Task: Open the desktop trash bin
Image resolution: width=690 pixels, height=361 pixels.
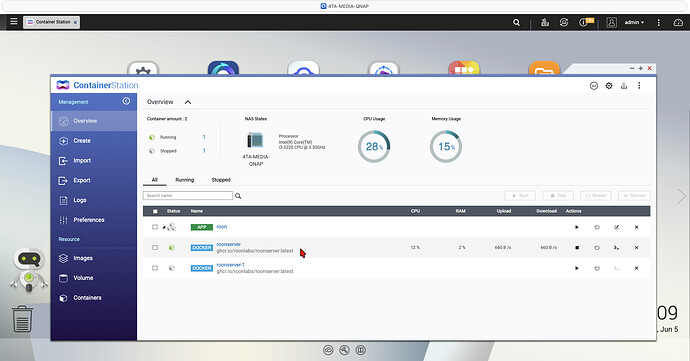Action: coord(22,319)
